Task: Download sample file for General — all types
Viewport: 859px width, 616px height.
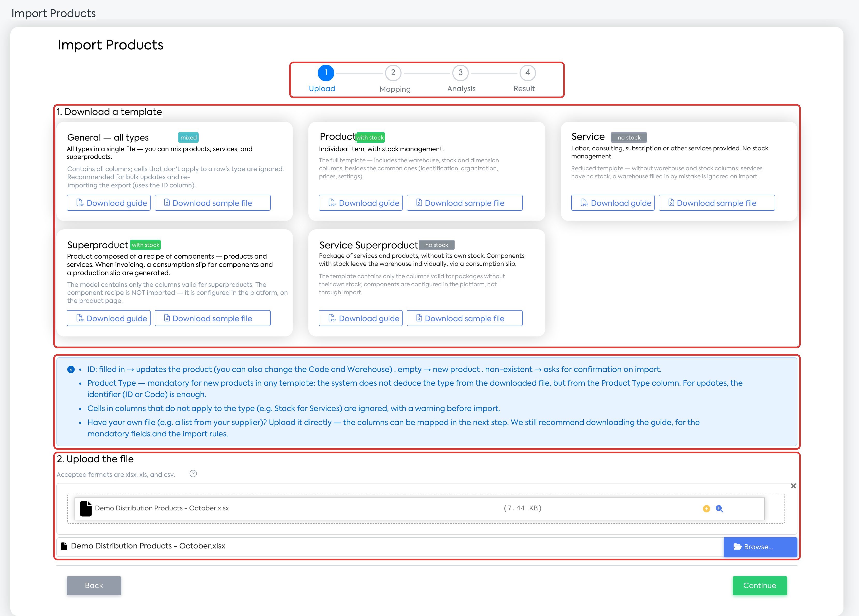Action: pos(212,203)
